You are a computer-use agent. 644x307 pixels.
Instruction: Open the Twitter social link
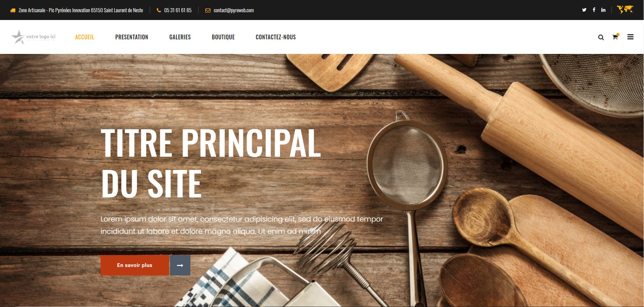point(584,10)
